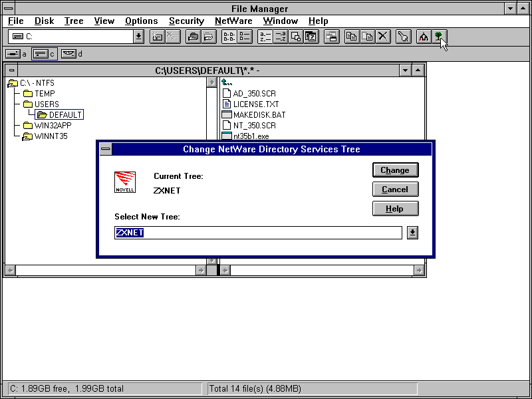Click the Help button in the dialog
532x399 pixels.
pyautogui.click(x=395, y=209)
